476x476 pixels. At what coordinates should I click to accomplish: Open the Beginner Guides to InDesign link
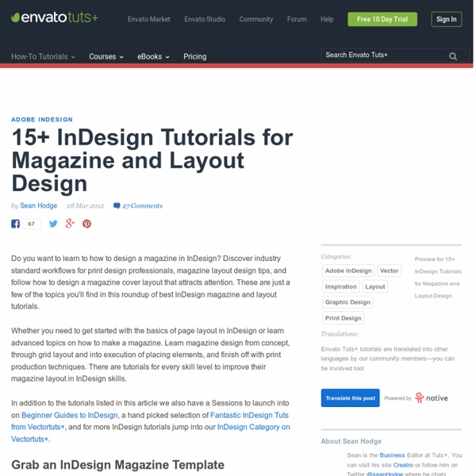pos(70,415)
